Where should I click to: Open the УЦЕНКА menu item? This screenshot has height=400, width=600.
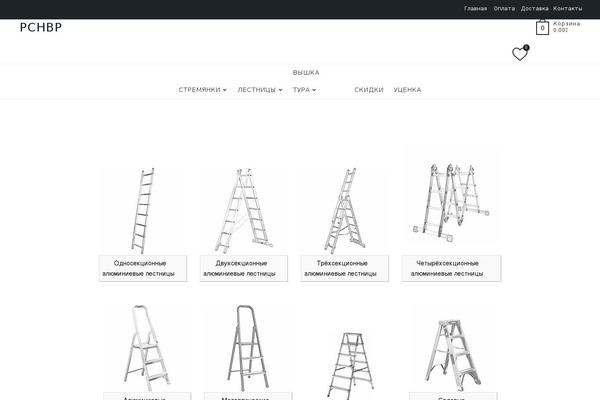(x=407, y=90)
